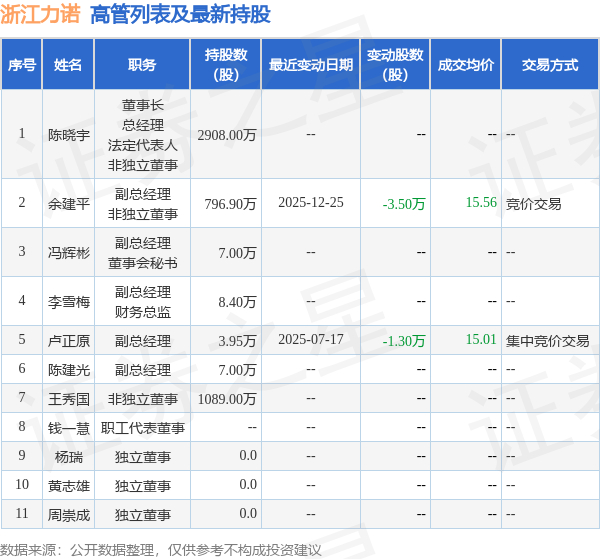Select the 最近变动日期 column header
Image resolution: width=600 pixels, height=559 pixels.
click(x=311, y=65)
